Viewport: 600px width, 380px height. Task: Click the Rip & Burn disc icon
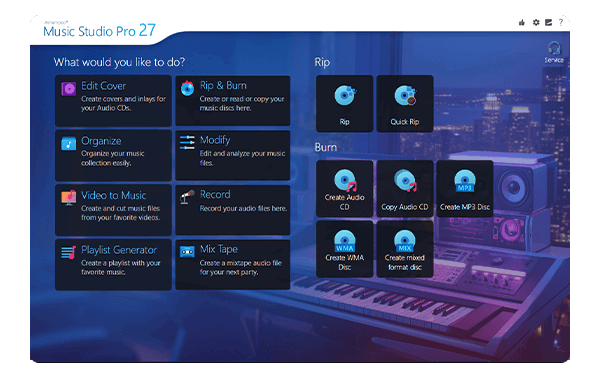click(x=188, y=88)
